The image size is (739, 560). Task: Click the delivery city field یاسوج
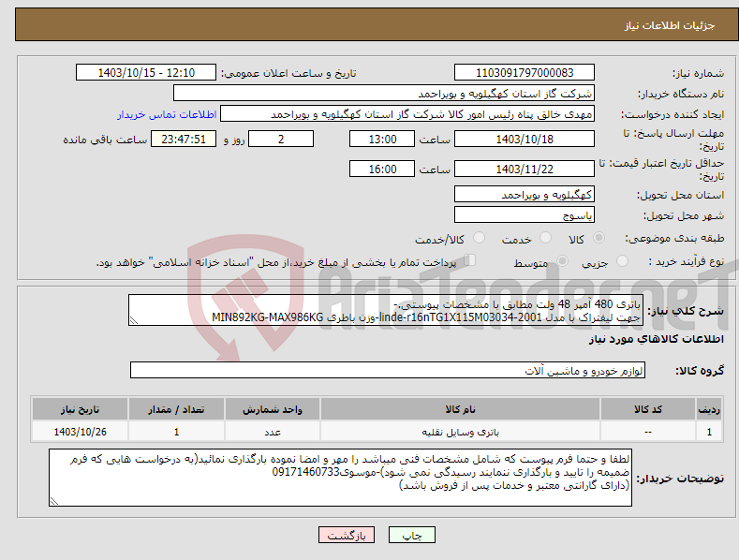pos(525,215)
